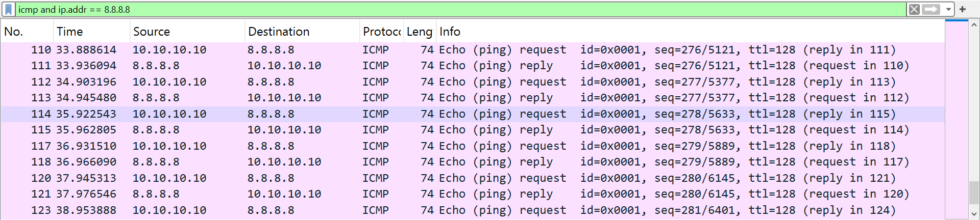980x220 pixels.
Task: Click into the icmp display filter field
Action: pyautogui.click(x=459, y=10)
